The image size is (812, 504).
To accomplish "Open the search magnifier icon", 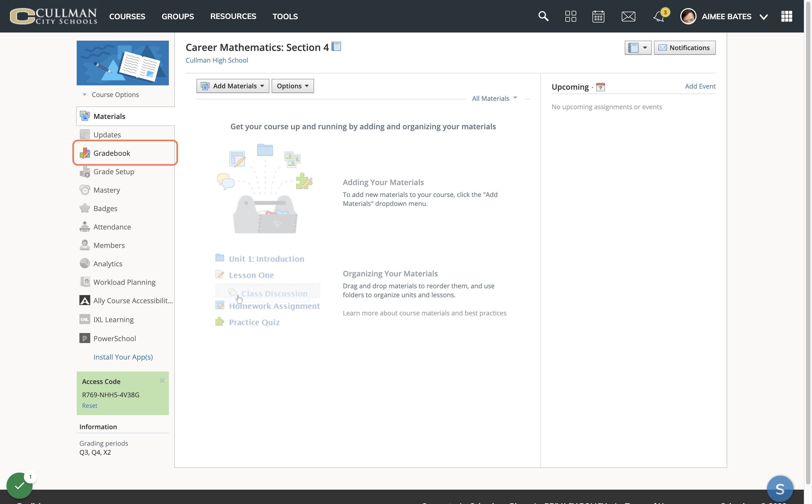I will pos(543,16).
